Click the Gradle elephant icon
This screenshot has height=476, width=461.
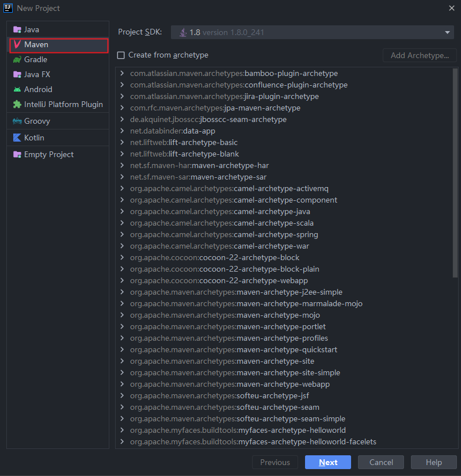point(17,59)
